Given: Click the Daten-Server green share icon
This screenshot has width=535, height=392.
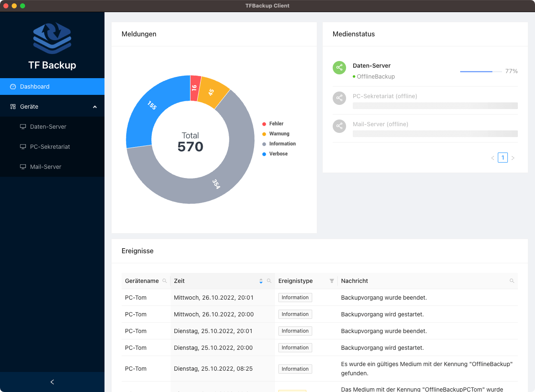Looking at the screenshot, I should click(x=339, y=68).
